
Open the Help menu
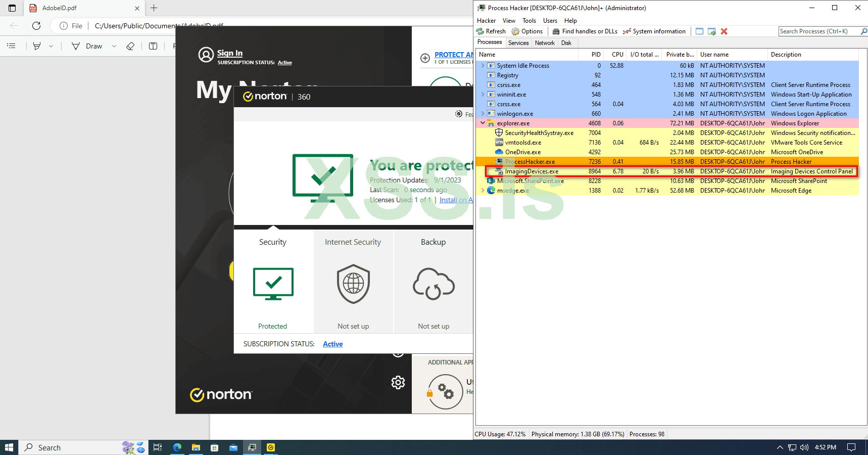click(570, 21)
